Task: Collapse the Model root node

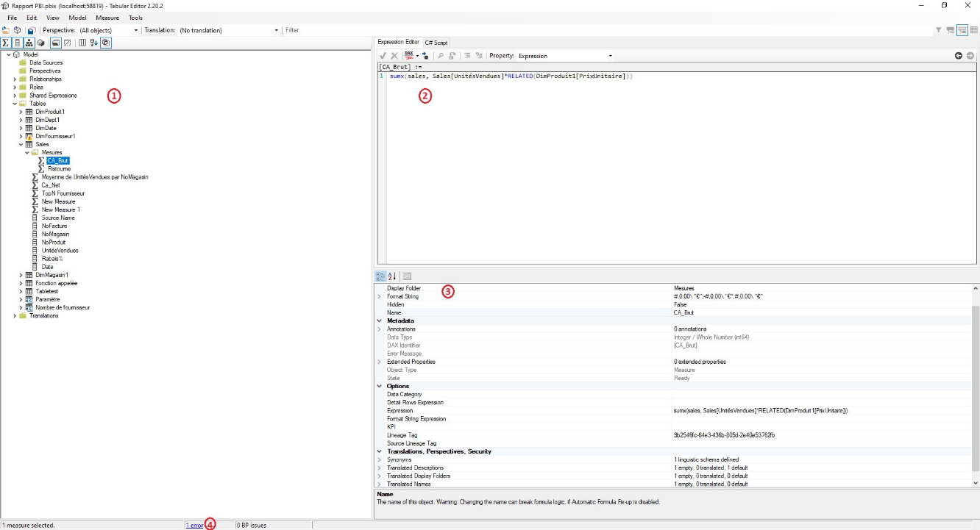Action: click(x=8, y=54)
